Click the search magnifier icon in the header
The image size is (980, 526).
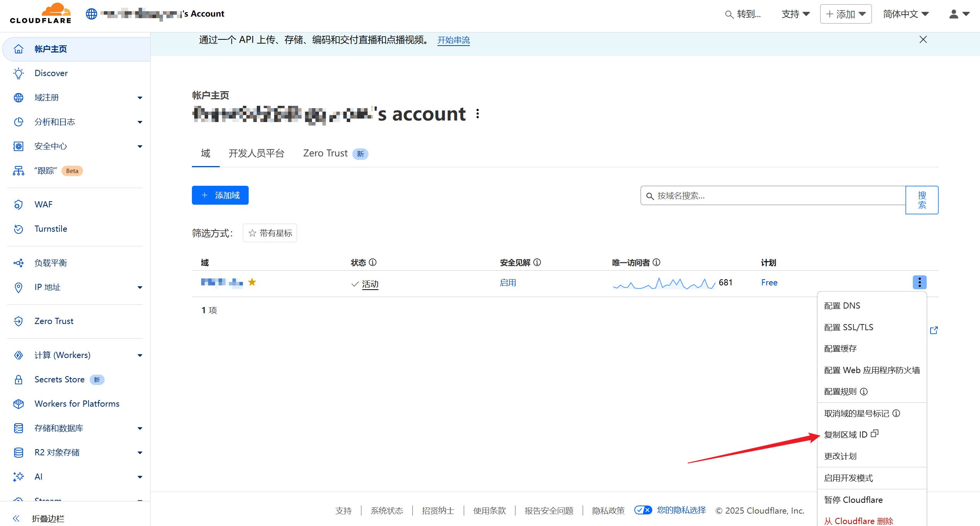(729, 15)
